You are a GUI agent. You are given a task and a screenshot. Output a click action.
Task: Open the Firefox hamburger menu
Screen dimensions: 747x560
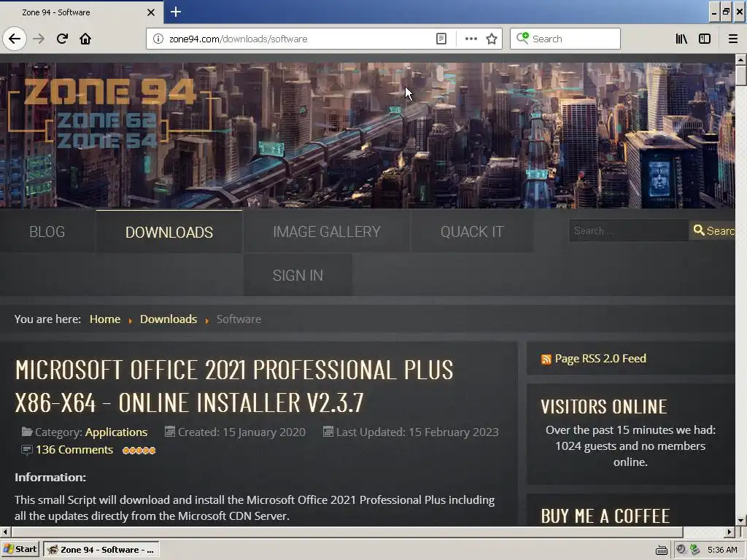(x=732, y=39)
